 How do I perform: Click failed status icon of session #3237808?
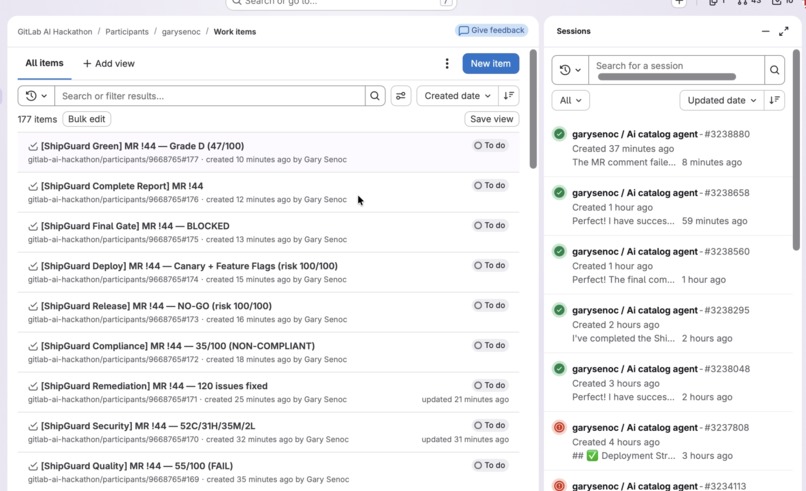[x=559, y=427]
